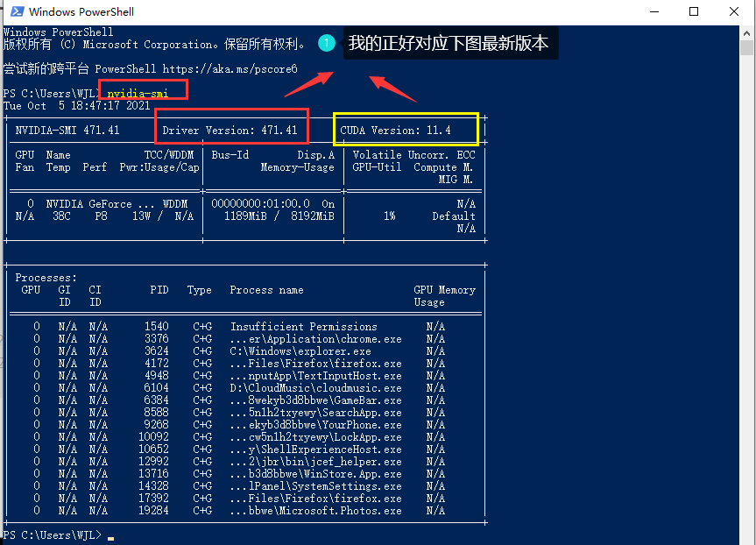Click the https://aka.ms/pscore6 URL text
This screenshot has width=756, height=545.
[x=230, y=69]
